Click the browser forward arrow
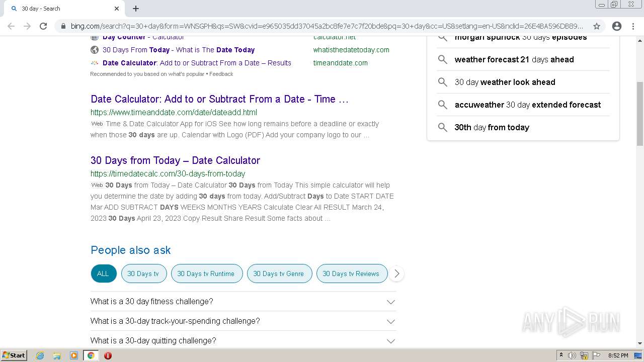Viewport: 644px width, 362px height. 27,26
